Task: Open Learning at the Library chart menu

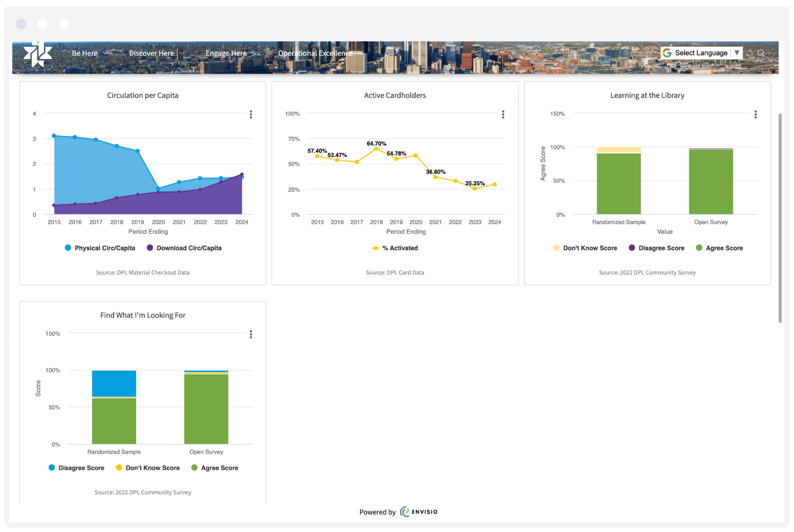Action: [x=755, y=115]
